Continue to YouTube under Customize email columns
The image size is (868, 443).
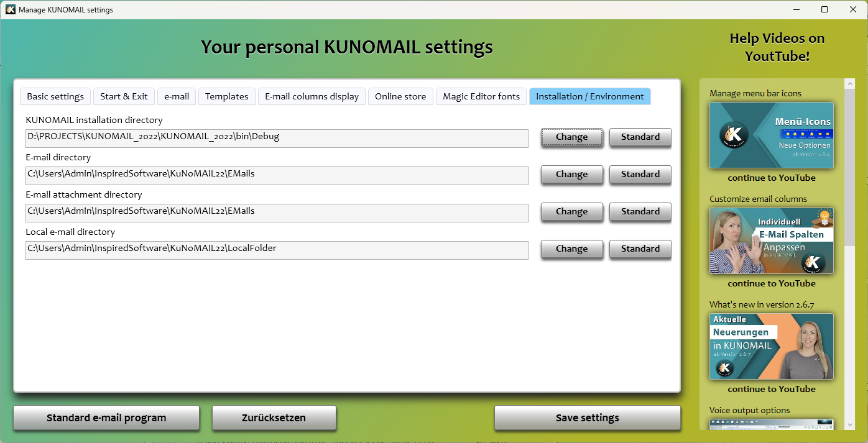click(772, 283)
